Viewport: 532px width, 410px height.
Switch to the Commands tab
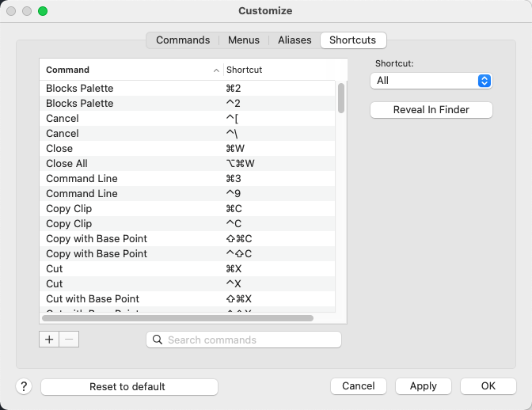click(183, 40)
